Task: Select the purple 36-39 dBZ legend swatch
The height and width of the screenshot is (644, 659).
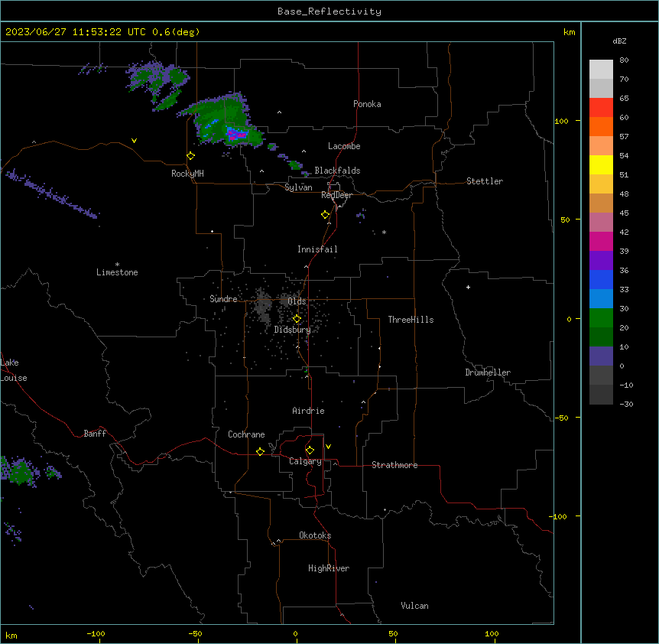Action: [601, 261]
